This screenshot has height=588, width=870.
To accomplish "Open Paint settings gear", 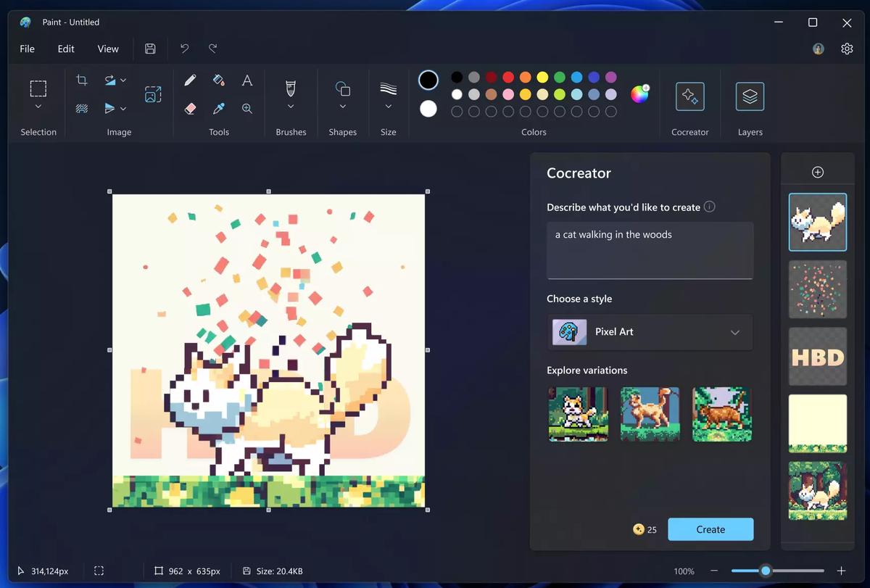I will pyautogui.click(x=847, y=49).
